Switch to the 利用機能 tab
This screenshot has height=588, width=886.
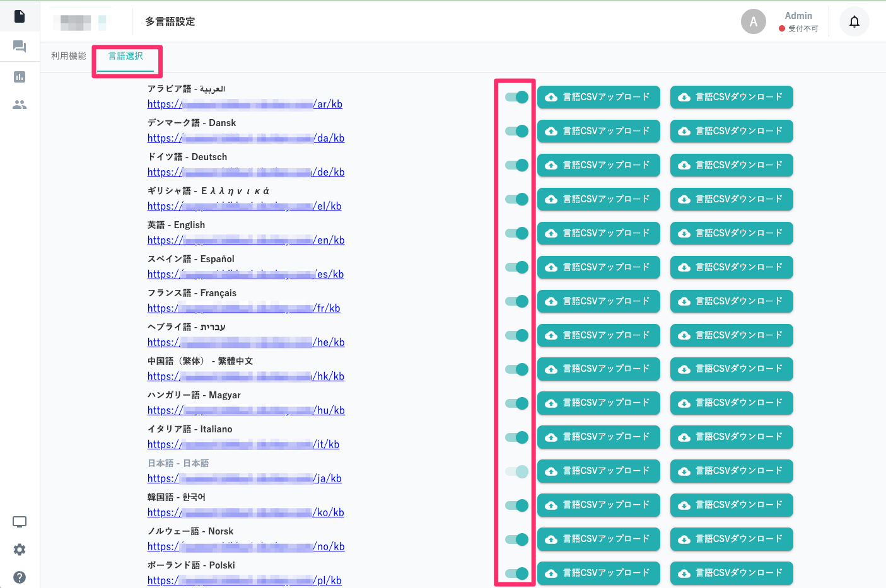(69, 56)
